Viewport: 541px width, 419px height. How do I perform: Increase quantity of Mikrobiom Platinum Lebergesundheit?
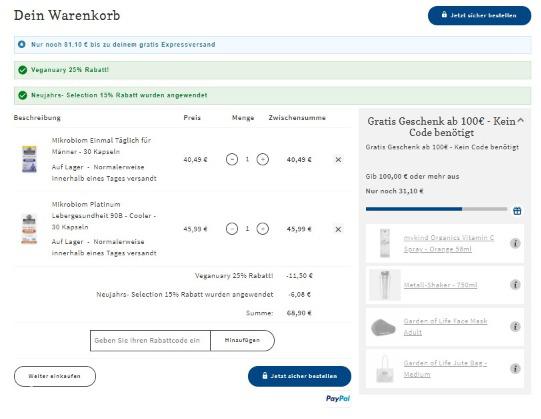point(263,229)
